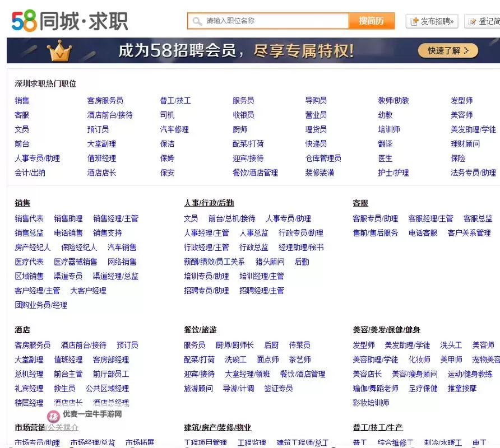Open 人事/行政/后勤 category heading

tap(209, 203)
